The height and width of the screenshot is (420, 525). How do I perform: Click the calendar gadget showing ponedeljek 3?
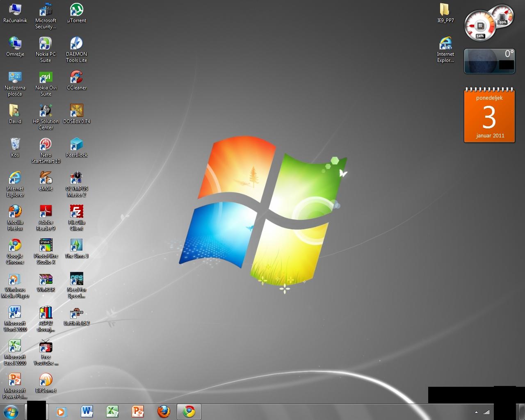point(489,115)
